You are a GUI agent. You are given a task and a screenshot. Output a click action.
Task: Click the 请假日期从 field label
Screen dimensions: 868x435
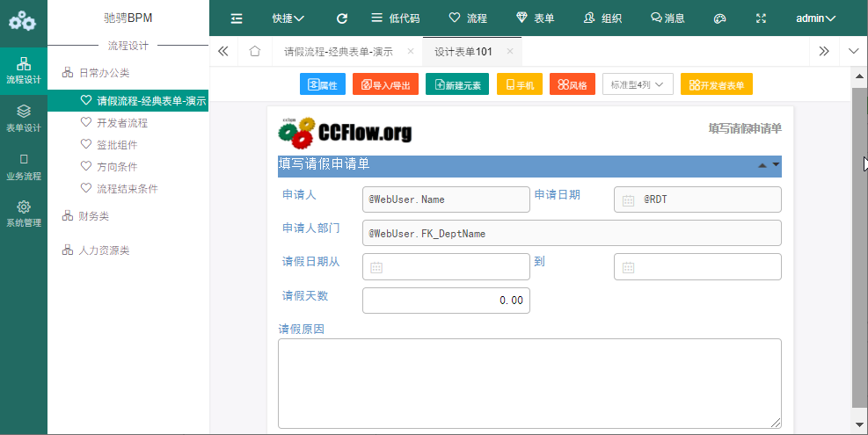tap(310, 261)
